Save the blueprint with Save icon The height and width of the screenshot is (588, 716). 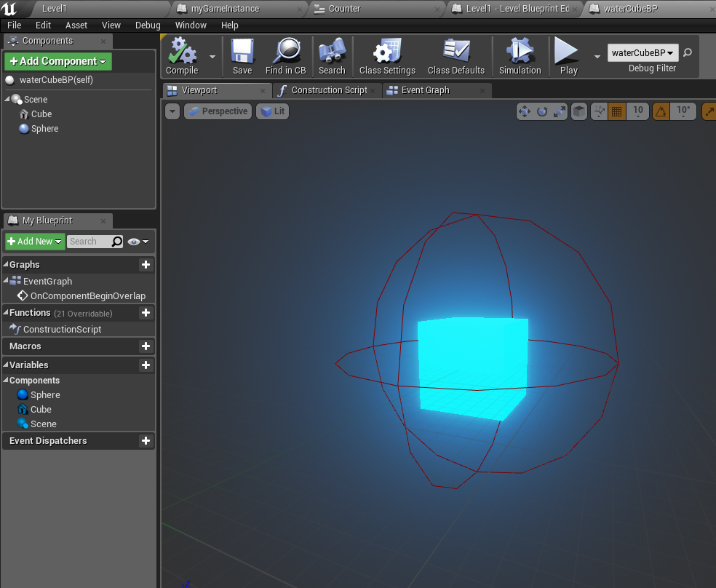242,53
